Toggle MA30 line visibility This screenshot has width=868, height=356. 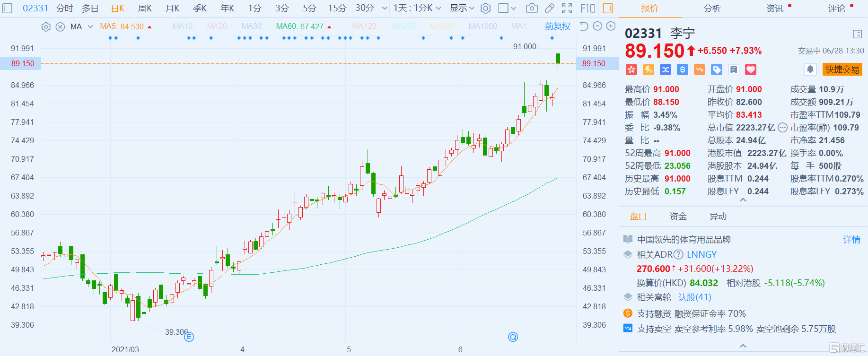click(x=252, y=26)
